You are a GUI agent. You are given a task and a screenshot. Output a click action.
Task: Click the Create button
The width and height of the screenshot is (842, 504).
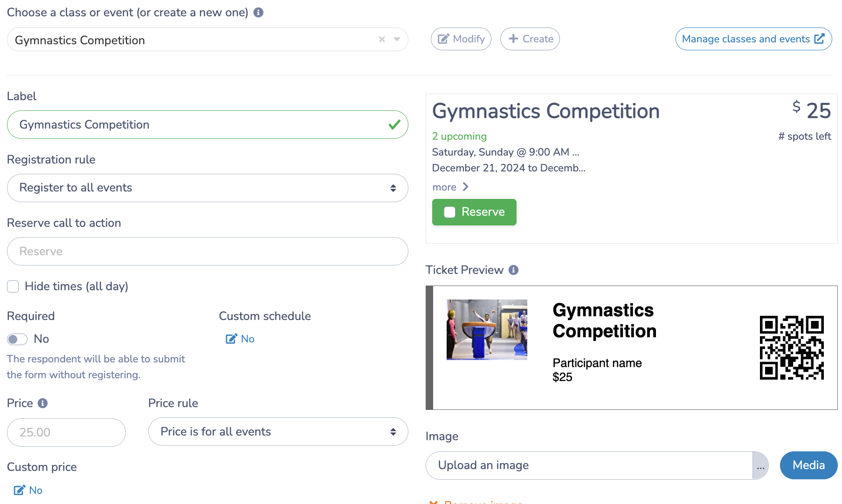click(530, 39)
